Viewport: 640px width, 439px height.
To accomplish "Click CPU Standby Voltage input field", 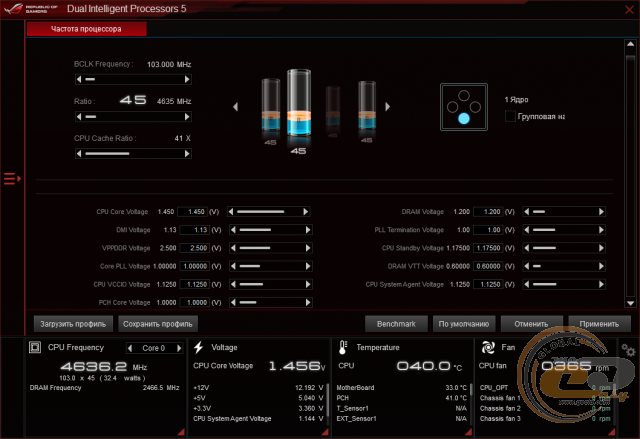I will [x=488, y=248].
